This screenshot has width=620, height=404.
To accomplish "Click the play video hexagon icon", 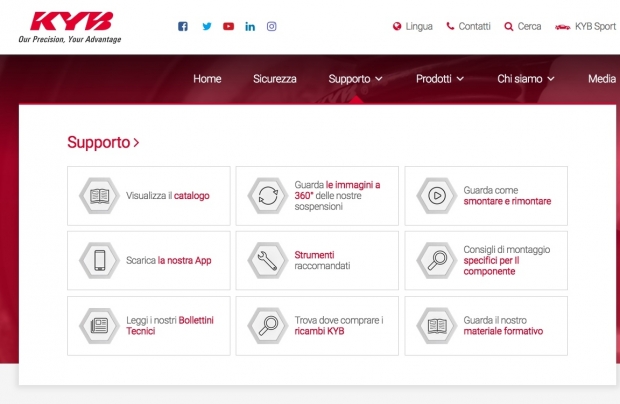I will point(436,196).
